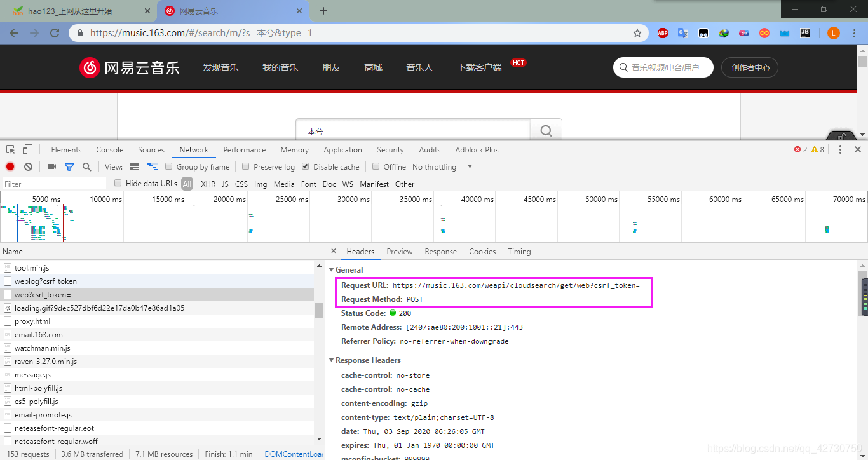The height and width of the screenshot is (460, 868).
Task: Switch to large request rows view icon
Action: tap(135, 166)
